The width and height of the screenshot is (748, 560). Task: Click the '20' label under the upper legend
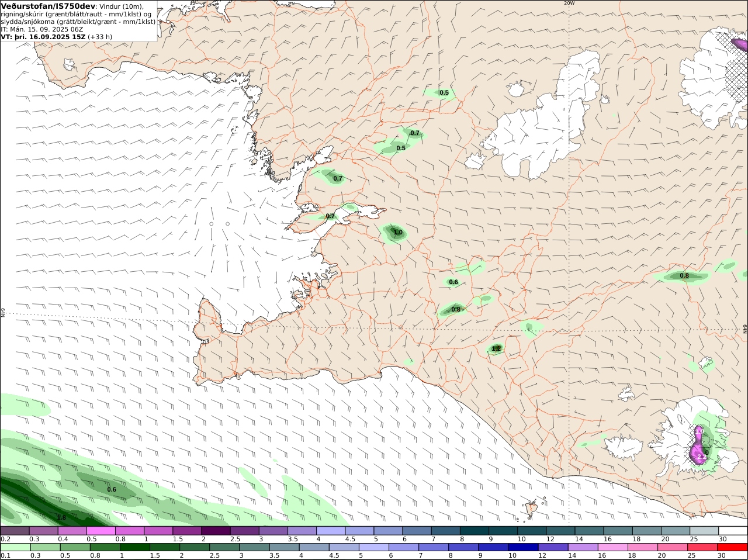coord(665,539)
